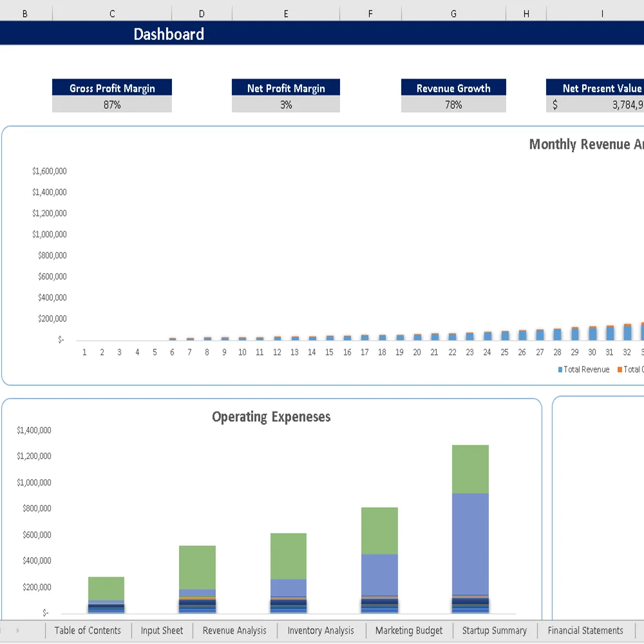Click the 87% gross profit value
The image size is (644, 644).
pos(112,104)
